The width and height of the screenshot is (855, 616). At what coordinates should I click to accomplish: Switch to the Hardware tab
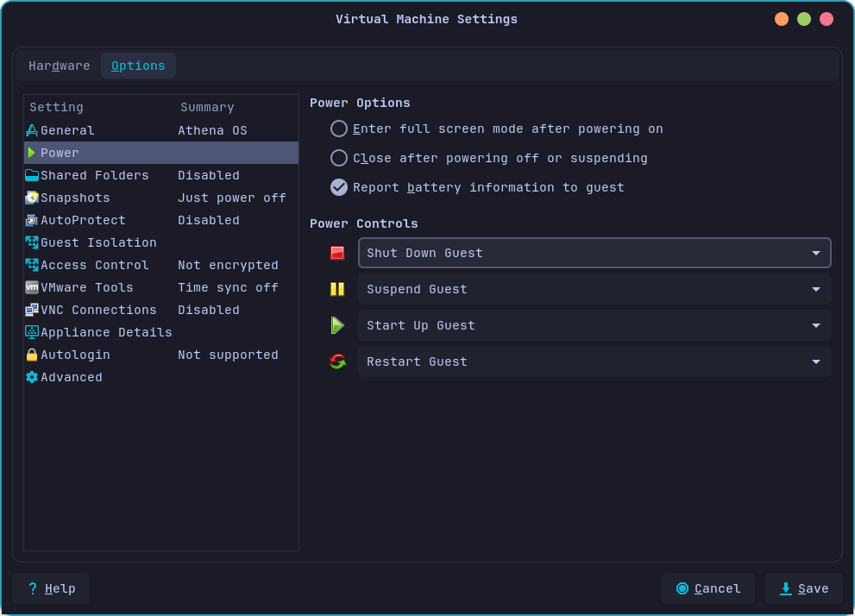[x=59, y=66]
